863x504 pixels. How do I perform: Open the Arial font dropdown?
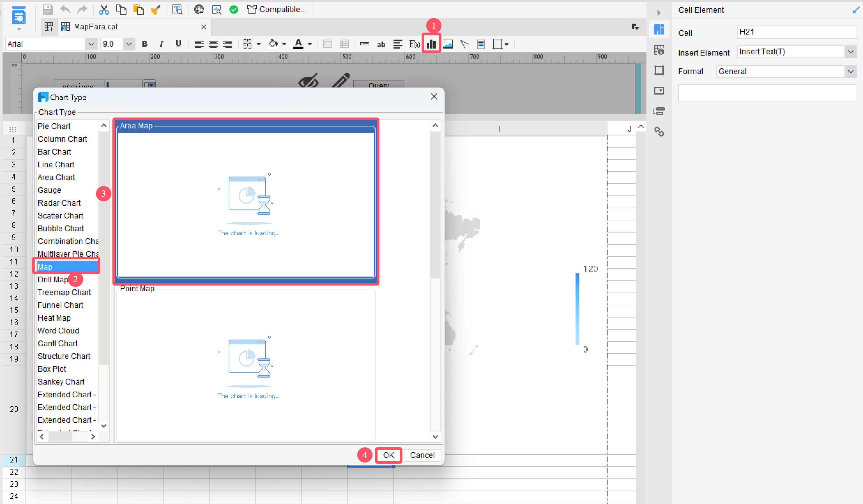(91, 44)
